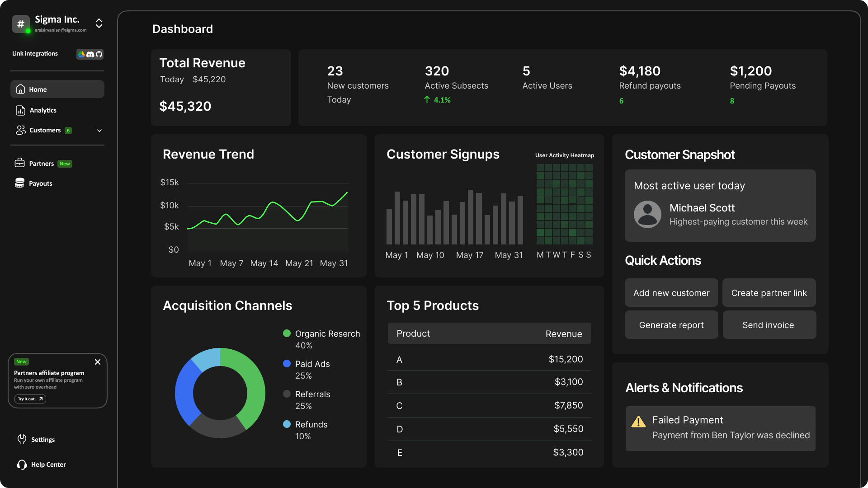This screenshot has width=868, height=488.
Task: Select the Payouts sidebar icon
Action: tap(20, 183)
